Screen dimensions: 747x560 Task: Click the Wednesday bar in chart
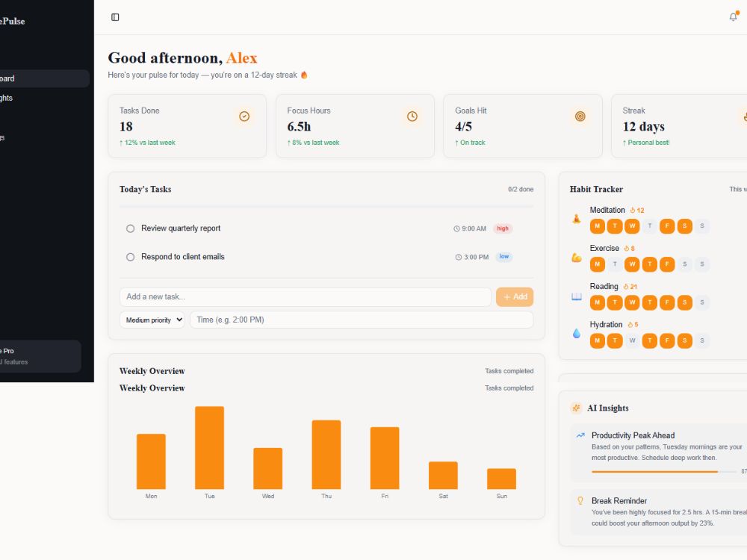click(267, 469)
